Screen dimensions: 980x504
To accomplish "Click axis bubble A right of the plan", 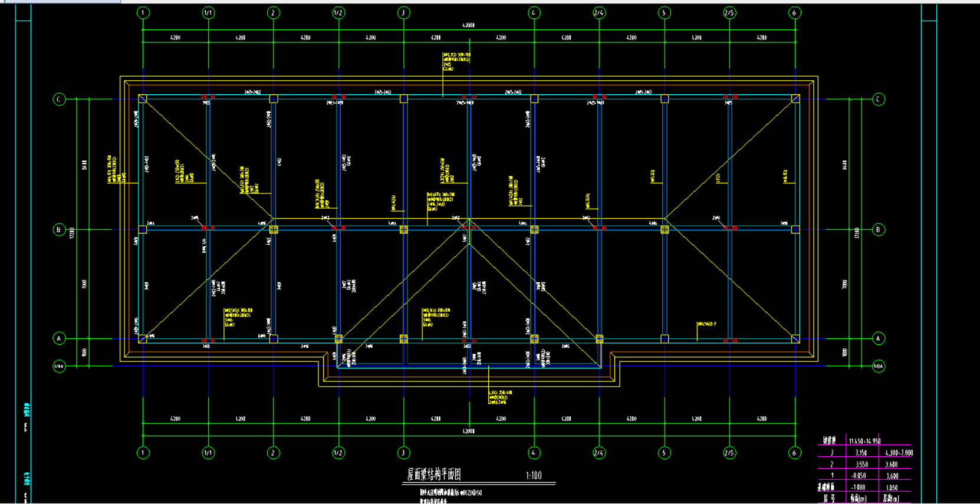I will click(879, 338).
